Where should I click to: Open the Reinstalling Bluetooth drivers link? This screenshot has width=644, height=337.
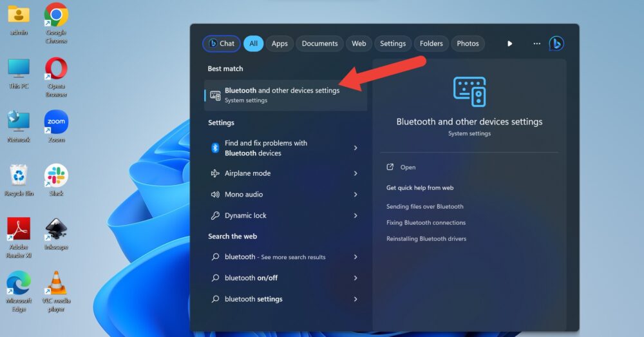pos(426,239)
